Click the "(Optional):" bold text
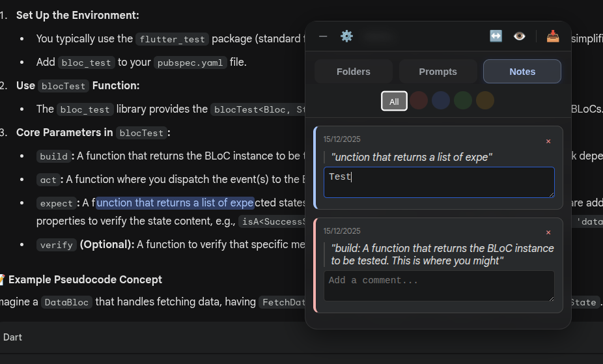Viewport: 603px width, 364px height. coord(107,244)
